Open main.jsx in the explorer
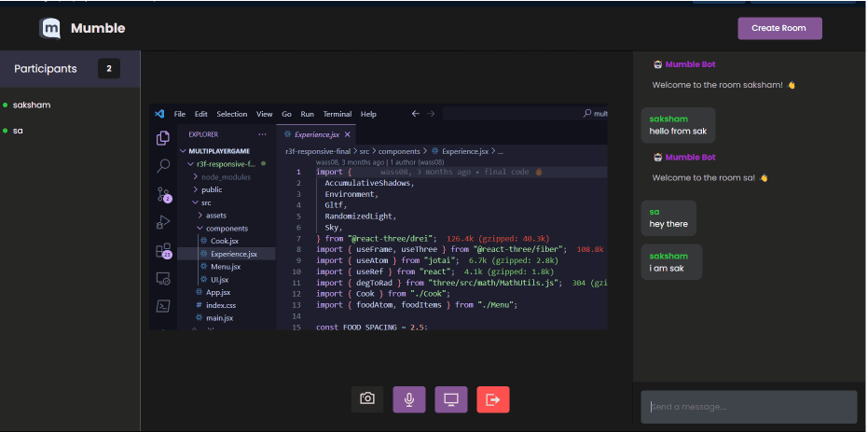 219,318
